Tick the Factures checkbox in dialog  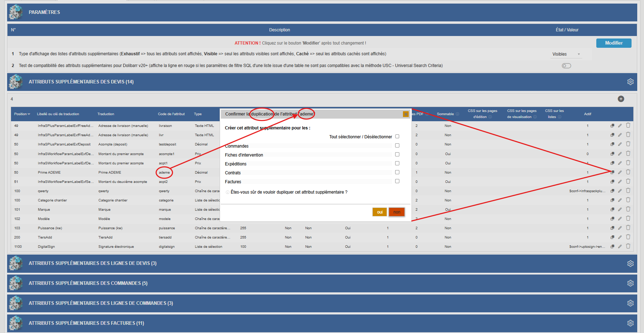(397, 181)
